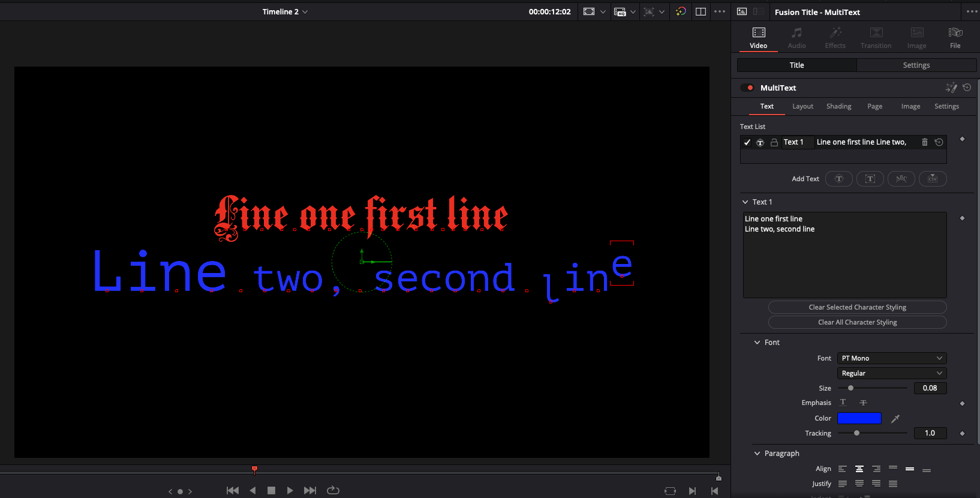The height and width of the screenshot is (498, 980).
Task: Open the PT Mono font dropdown
Action: point(892,358)
